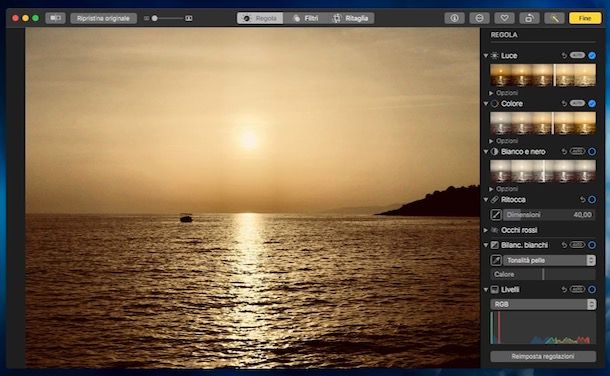Click the Auto button for Colore
This screenshot has height=376, width=610.
pyautogui.click(x=577, y=103)
